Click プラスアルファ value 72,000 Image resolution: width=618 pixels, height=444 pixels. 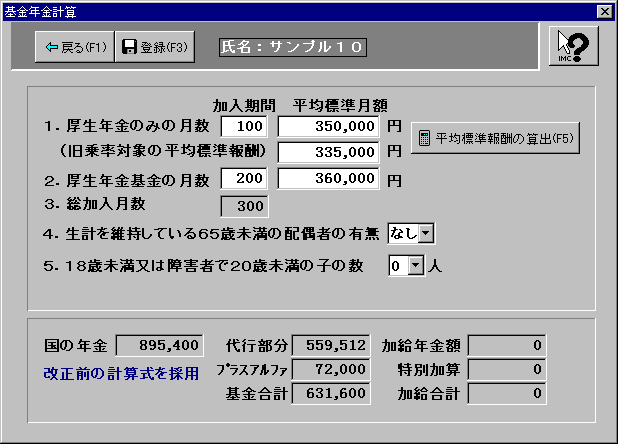(331, 370)
